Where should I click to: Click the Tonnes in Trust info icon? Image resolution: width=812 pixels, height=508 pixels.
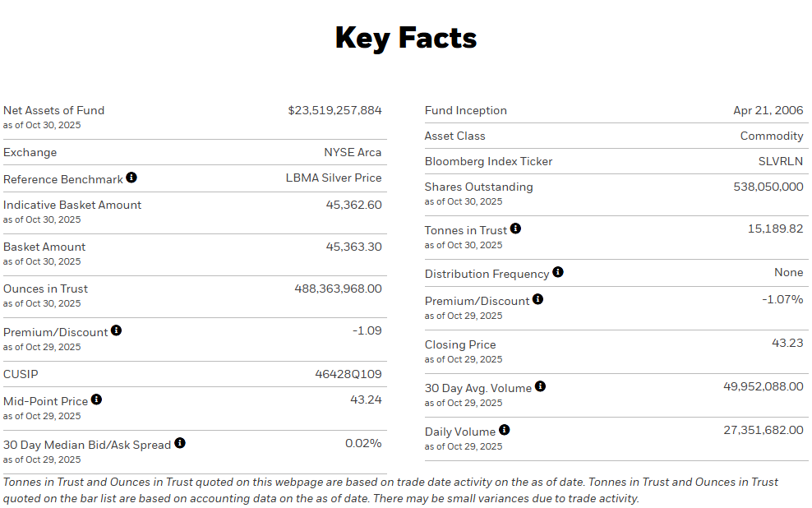[515, 229]
